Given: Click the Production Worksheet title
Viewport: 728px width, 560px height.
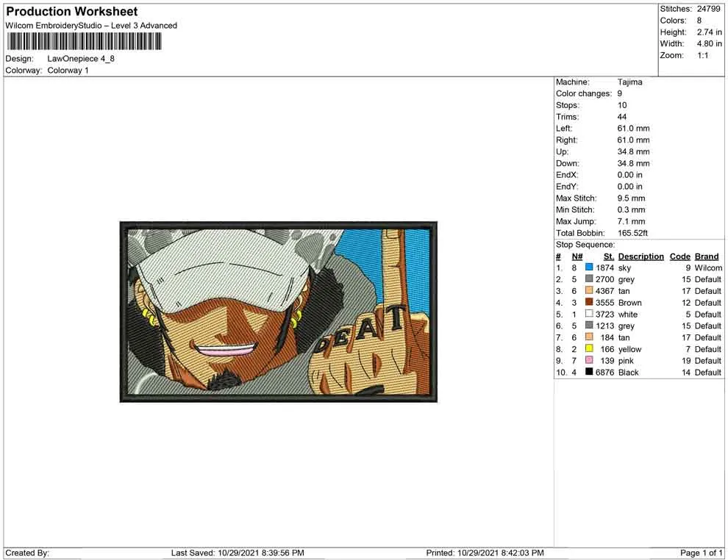Looking at the screenshot, I should click(72, 12).
